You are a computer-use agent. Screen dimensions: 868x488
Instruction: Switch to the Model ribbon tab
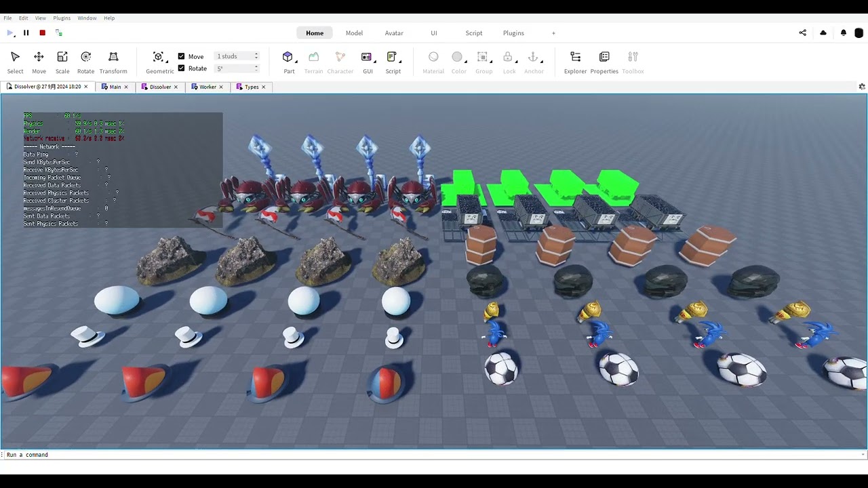[354, 33]
